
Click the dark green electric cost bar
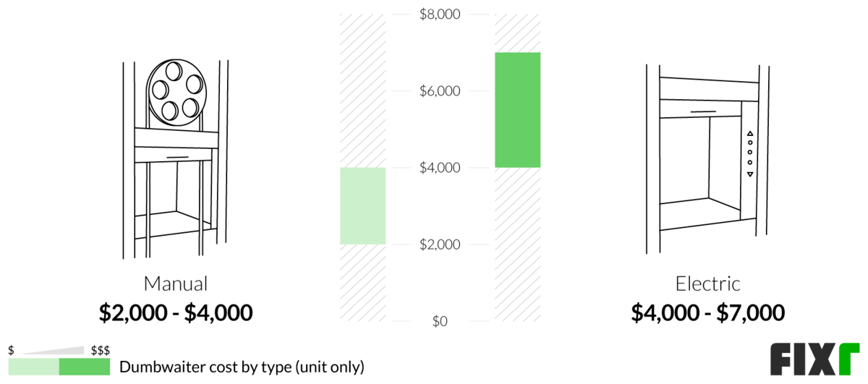click(518, 110)
